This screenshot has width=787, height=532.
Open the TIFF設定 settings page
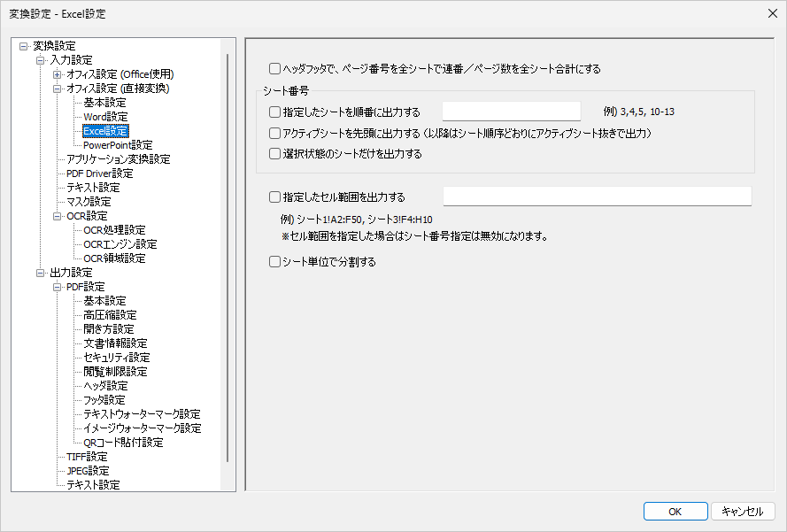click(89, 456)
